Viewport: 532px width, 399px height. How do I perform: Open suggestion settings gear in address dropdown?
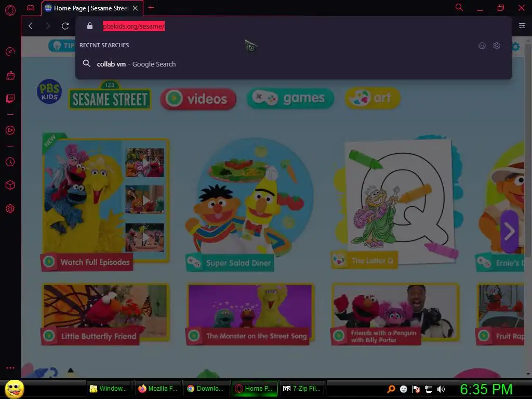pos(497,46)
